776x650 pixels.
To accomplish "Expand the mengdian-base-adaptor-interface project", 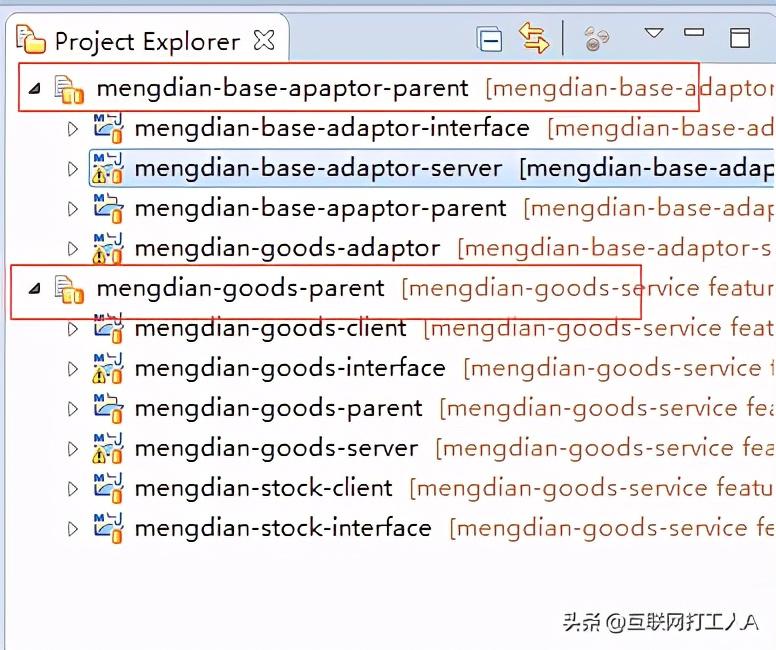I will tap(72, 129).
